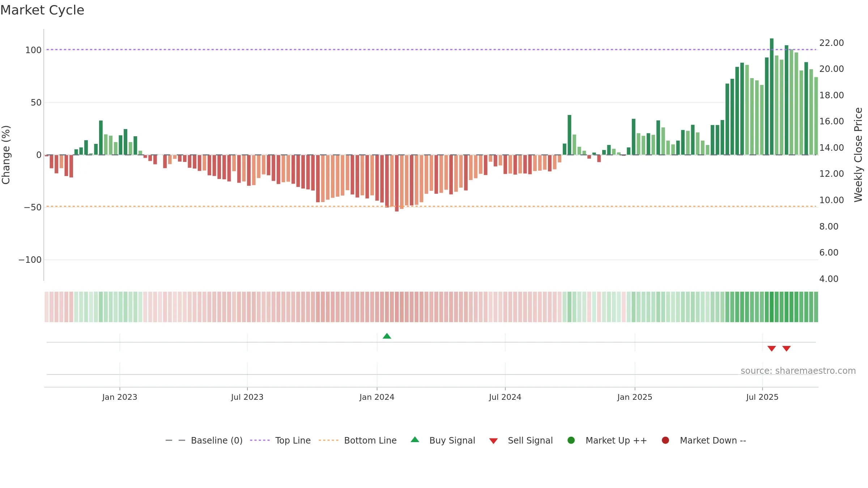Click the green Buy Signal triangle icon in legend

click(x=415, y=440)
